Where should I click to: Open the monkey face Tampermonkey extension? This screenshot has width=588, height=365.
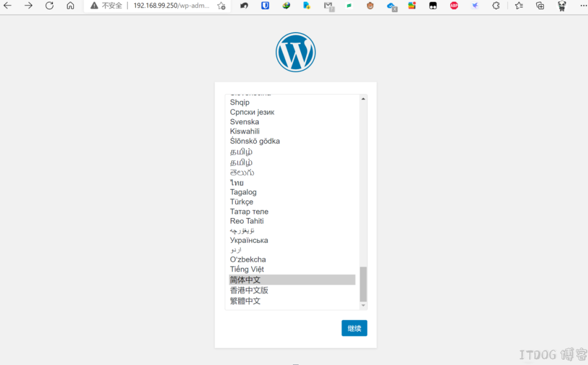[x=370, y=6]
